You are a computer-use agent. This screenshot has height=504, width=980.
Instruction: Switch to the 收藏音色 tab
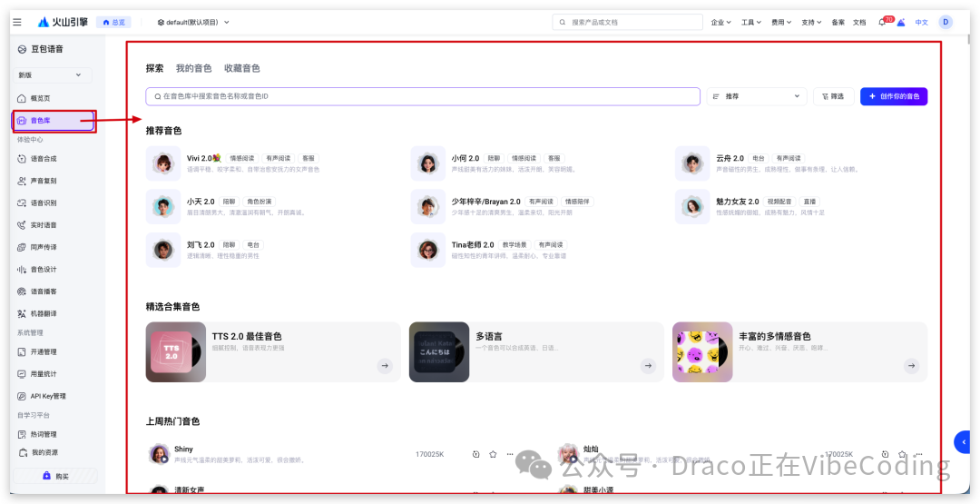click(x=242, y=68)
